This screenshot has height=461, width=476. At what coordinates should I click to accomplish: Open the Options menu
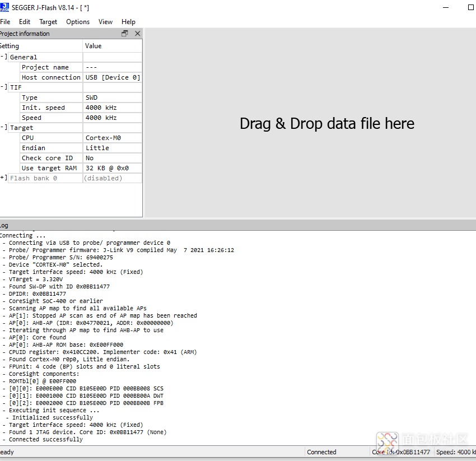[78, 22]
